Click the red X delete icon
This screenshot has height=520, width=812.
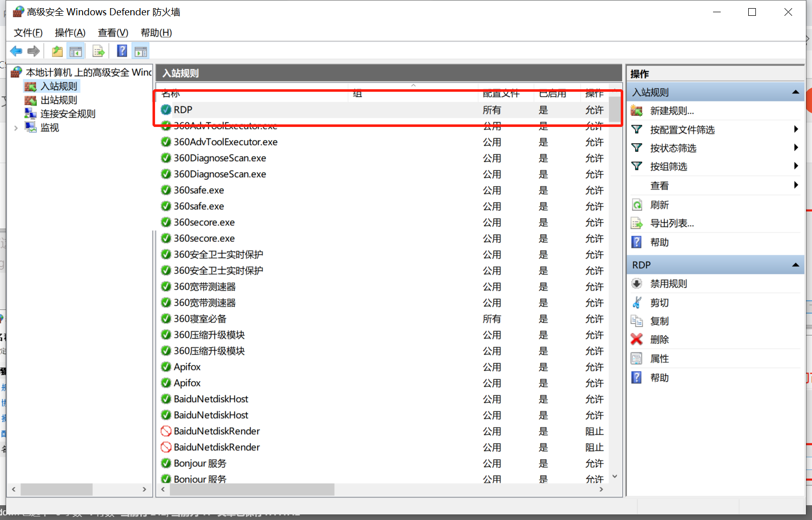click(637, 340)
